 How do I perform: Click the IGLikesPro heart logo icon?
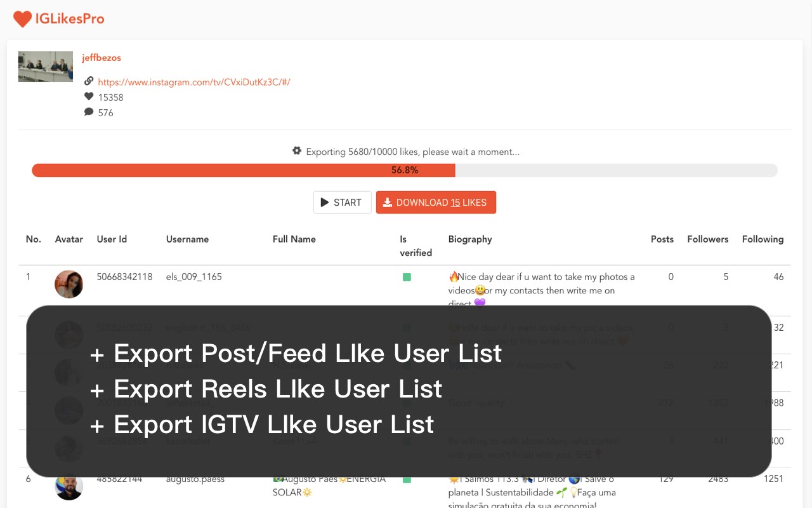tap(22, 19)
